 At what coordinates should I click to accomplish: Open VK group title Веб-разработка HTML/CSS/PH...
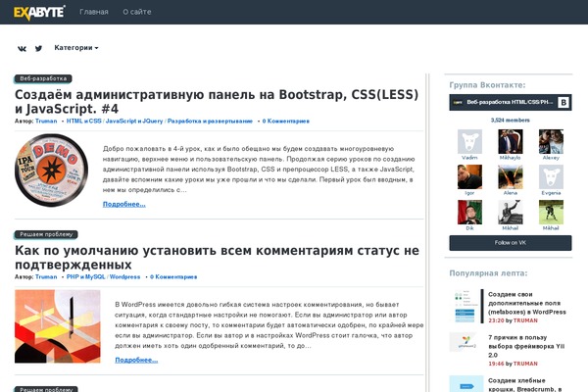[x=510, y=102]
